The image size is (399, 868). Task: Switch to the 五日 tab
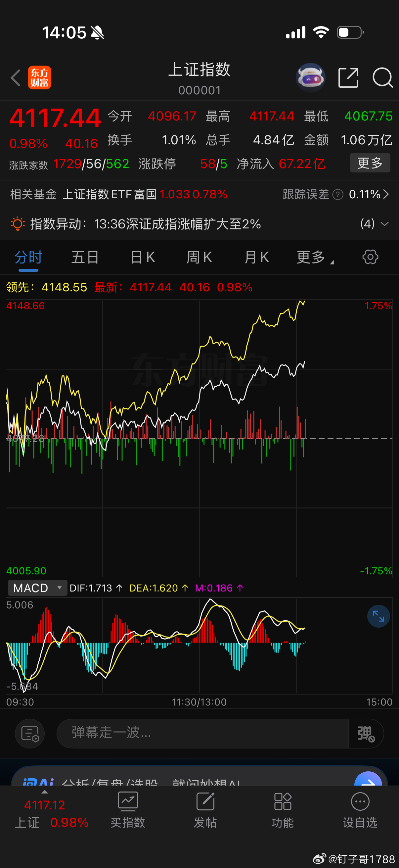(85, 257)
